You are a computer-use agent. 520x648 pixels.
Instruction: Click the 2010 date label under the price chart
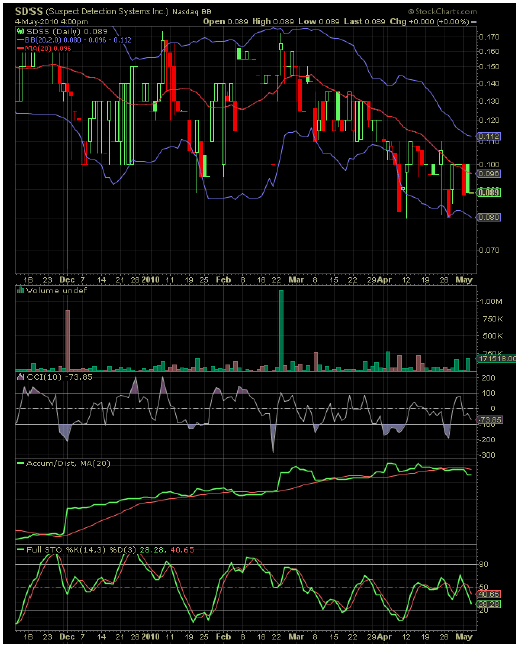tap(150, 280)
